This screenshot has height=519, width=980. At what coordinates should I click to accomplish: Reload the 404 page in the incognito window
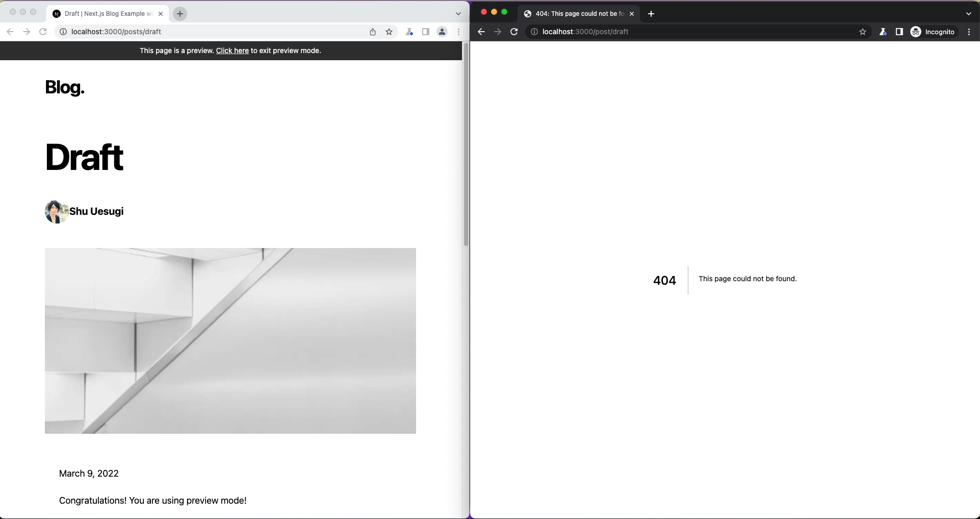click(x=513, y=32)
